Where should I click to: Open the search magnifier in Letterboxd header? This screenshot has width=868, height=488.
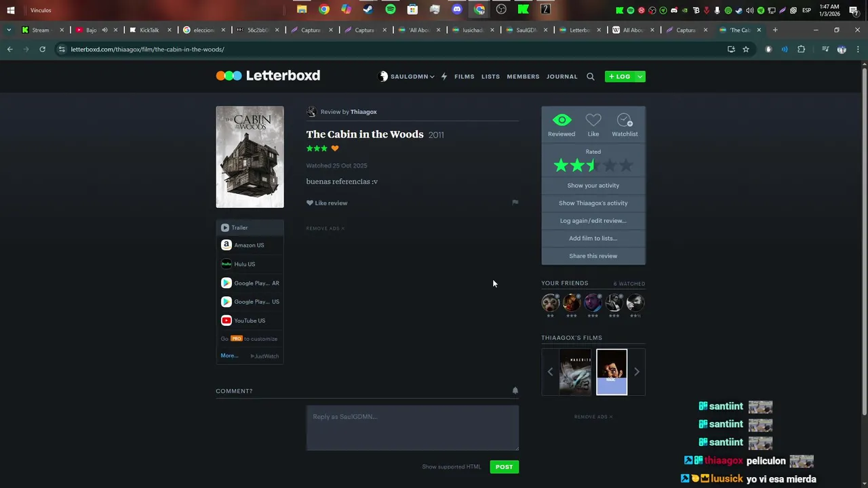tap(590, 77)
